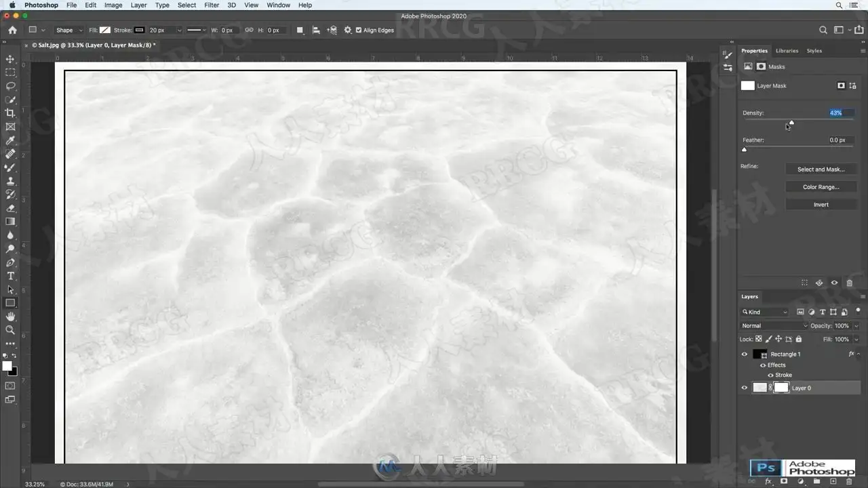The height and width of the screenshot is (488, 868).
Task: Select the Lasso tool
Action: [x=10, y=86]
